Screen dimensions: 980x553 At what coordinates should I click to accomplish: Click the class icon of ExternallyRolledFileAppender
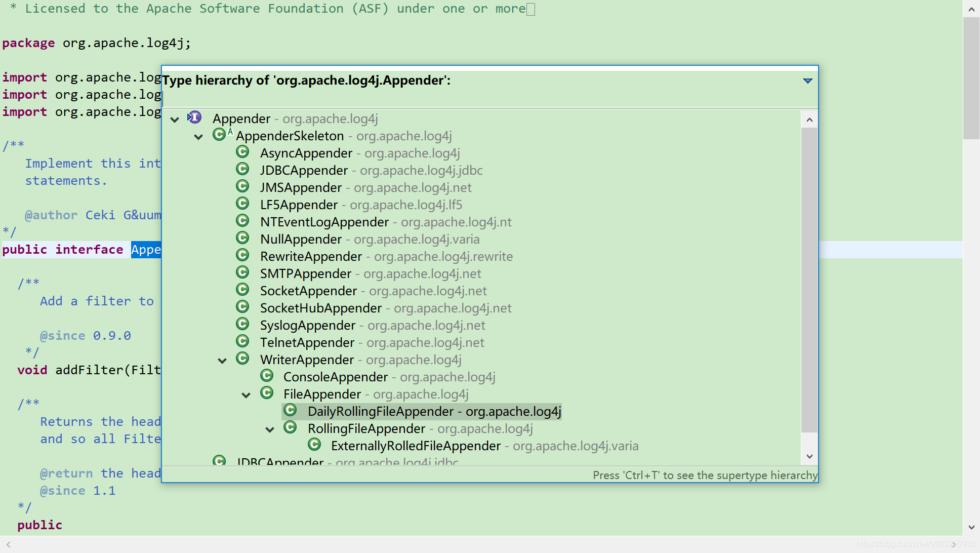314,445
